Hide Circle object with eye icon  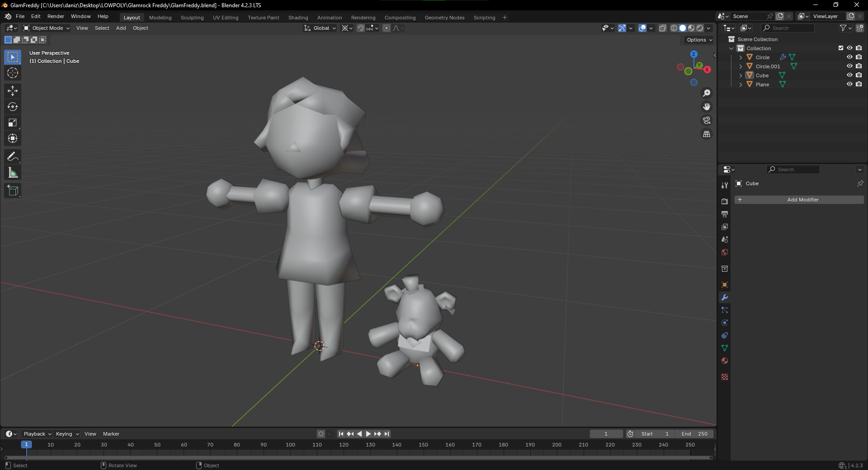point(849,57)
